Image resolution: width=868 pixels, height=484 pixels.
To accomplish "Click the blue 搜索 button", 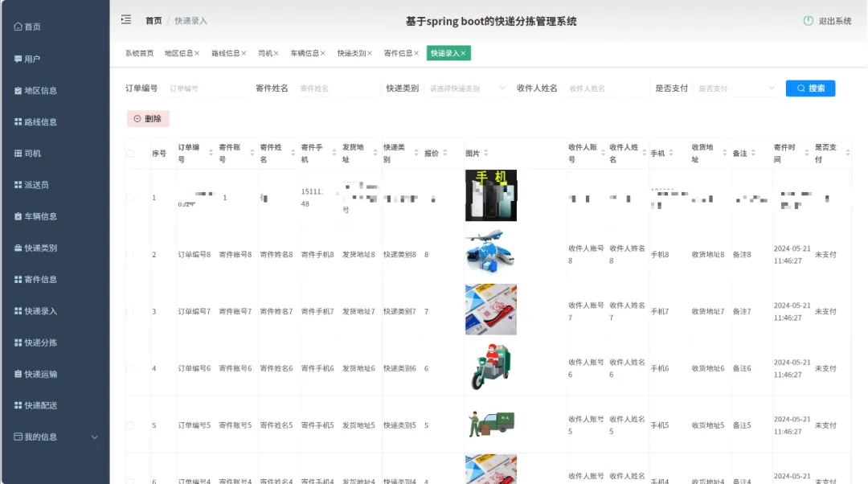I will pos(810,88).
